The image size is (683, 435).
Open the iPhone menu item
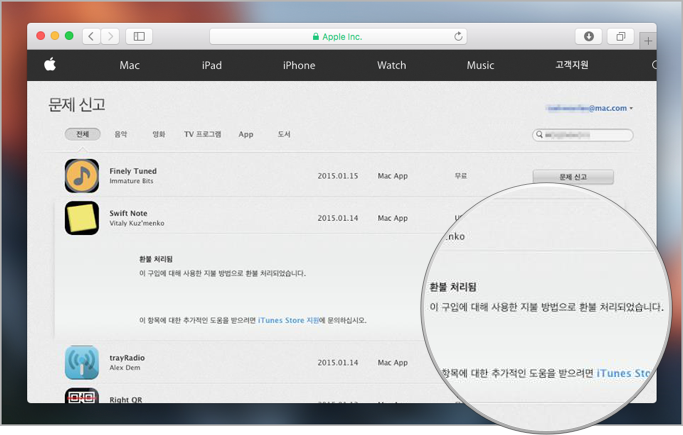(x=299, y=65)
